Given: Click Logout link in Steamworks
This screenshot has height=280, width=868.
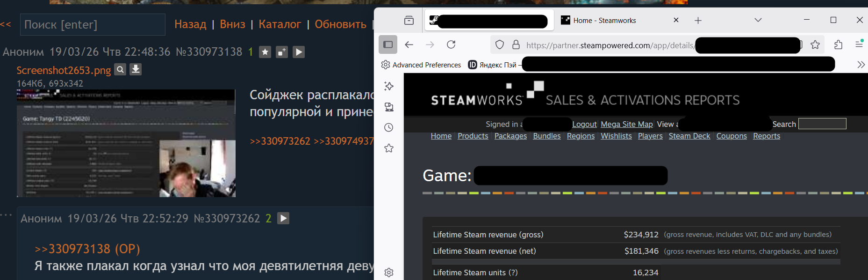Looking at the screenshot, I should point(584,124).
